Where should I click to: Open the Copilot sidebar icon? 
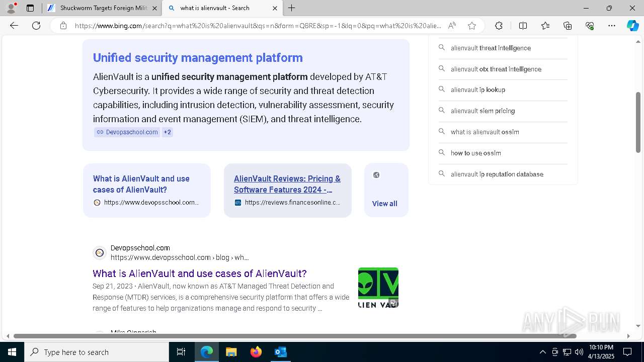point(632,26)
